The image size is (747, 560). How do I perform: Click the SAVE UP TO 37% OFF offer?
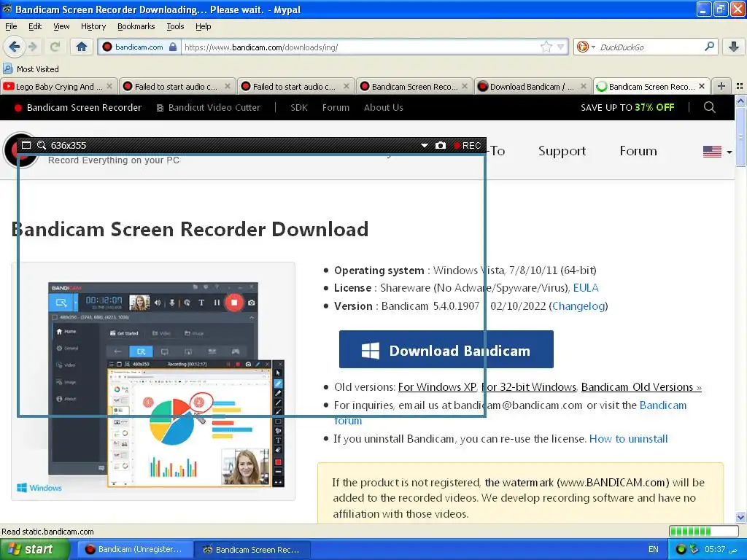click(x=627, y=108)
